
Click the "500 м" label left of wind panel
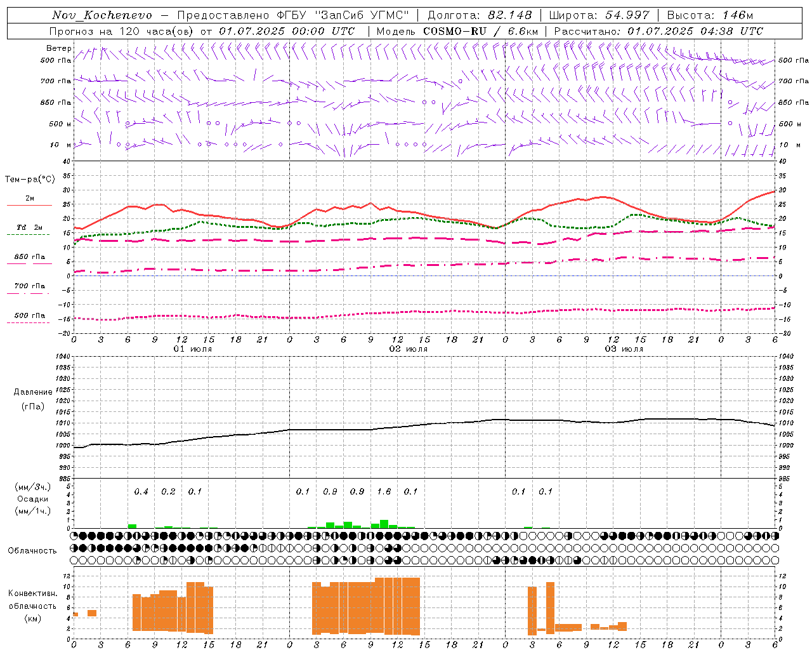click(x=60, y=124)
